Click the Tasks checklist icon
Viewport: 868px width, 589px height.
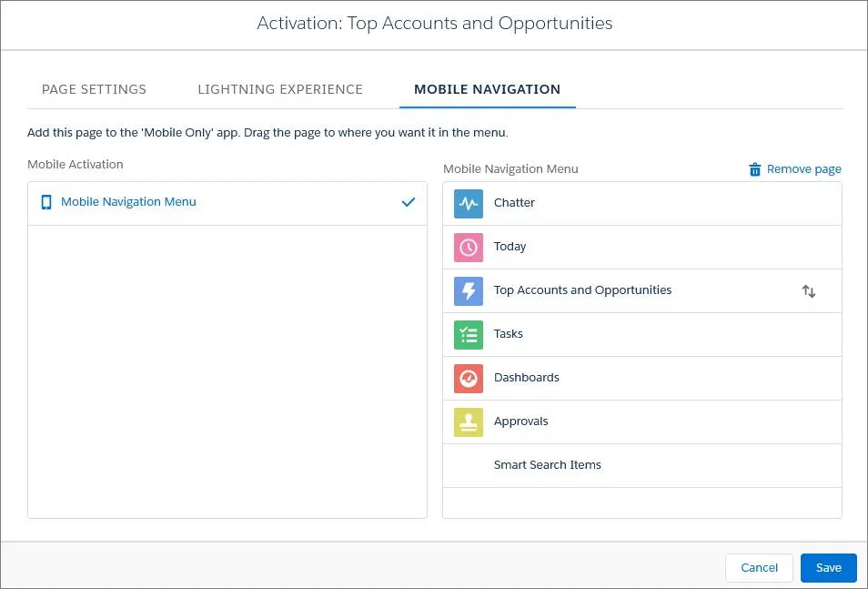(x=468, y=333)
